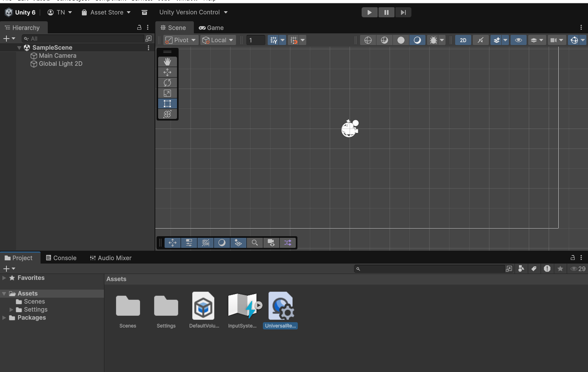Search by import log type icon

point(547,269)
